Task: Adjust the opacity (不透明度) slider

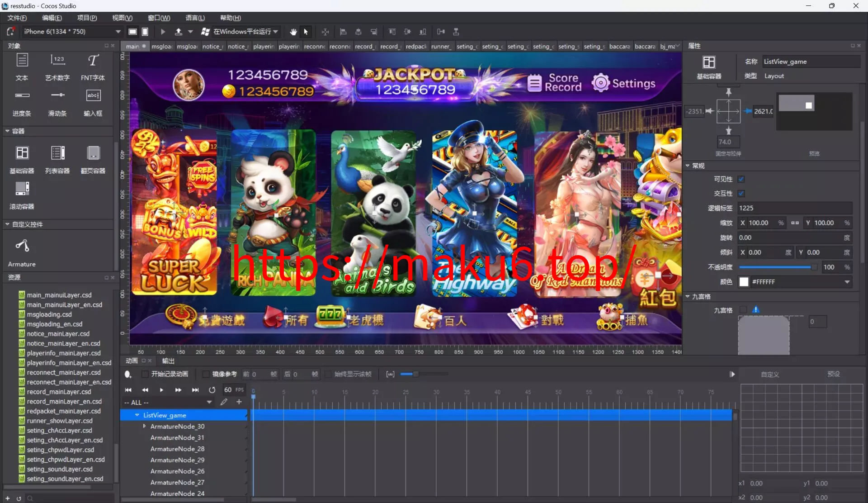Action: [778, 267]
